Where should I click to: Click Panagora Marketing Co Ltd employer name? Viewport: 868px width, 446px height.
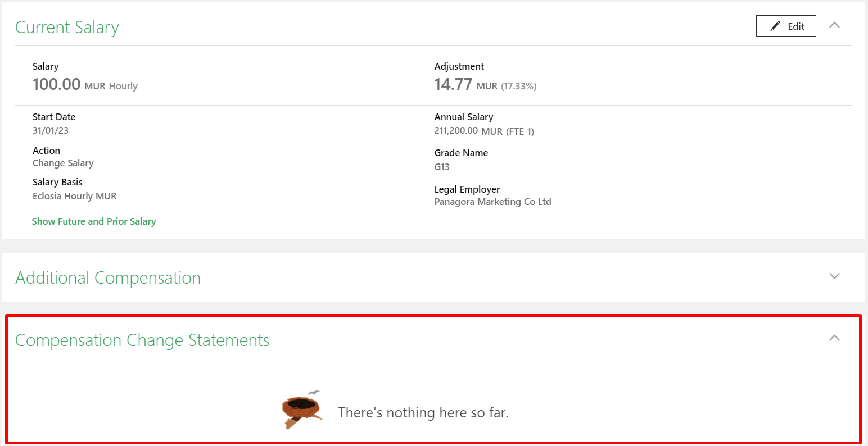pyautogui.click(x=492, y=202)
